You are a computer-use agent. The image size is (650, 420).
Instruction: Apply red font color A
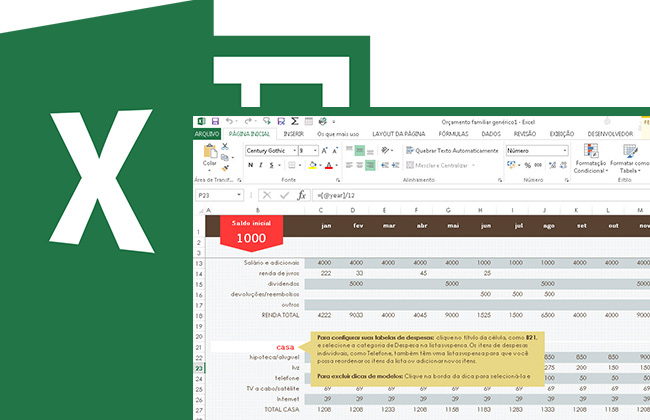pyautogui.click(x=329, y=165)
